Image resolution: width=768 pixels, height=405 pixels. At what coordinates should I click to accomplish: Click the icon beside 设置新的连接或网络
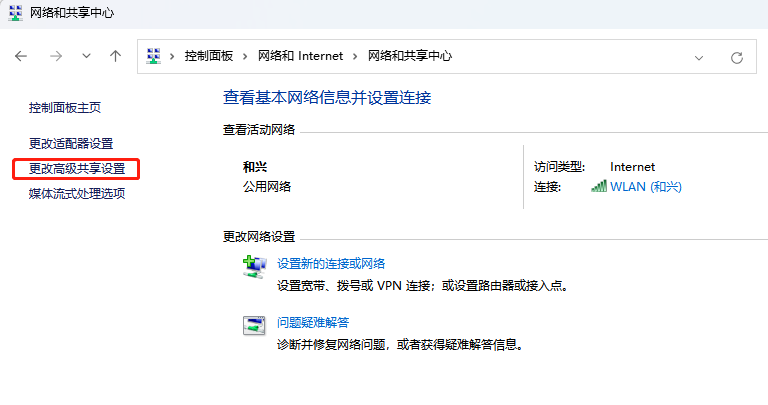[254, 266]
